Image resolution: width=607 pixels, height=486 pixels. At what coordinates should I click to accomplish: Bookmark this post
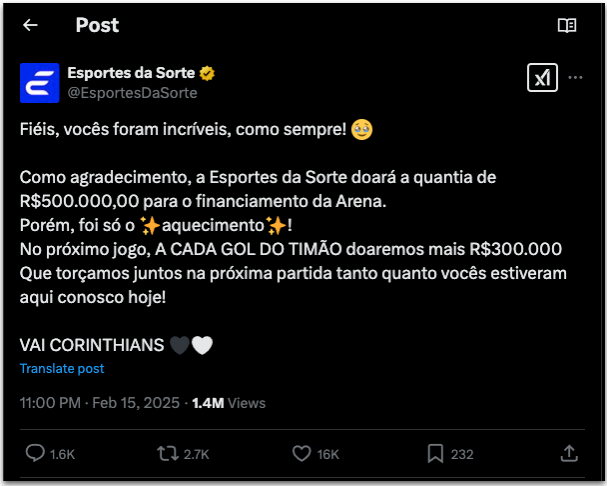(435, 453)
